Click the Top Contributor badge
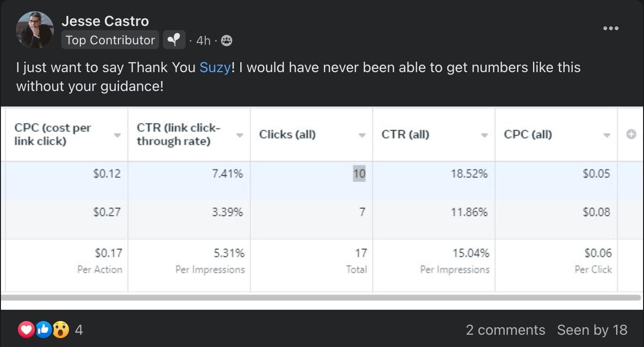Screen dimensions: 644x347 pos(110,41)
